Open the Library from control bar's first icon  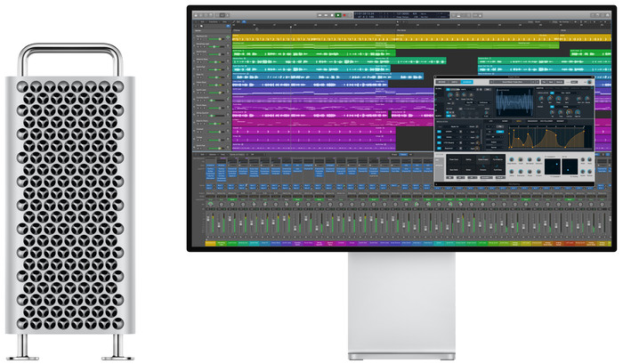[196, 15]
